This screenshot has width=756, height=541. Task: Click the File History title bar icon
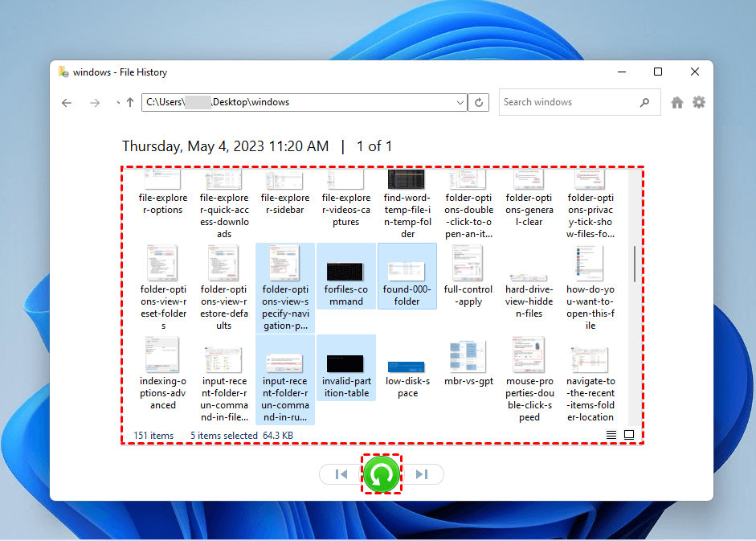pyautogui.click(x=63, y=72)
